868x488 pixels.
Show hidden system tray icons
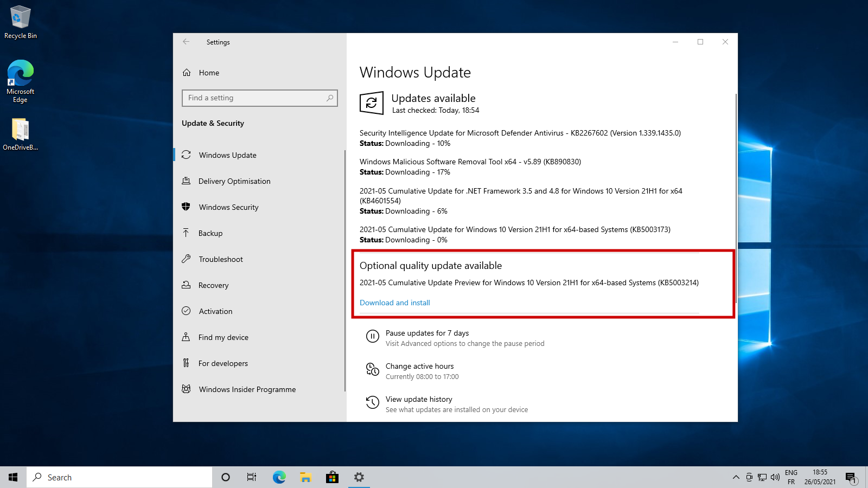[736, 477]
